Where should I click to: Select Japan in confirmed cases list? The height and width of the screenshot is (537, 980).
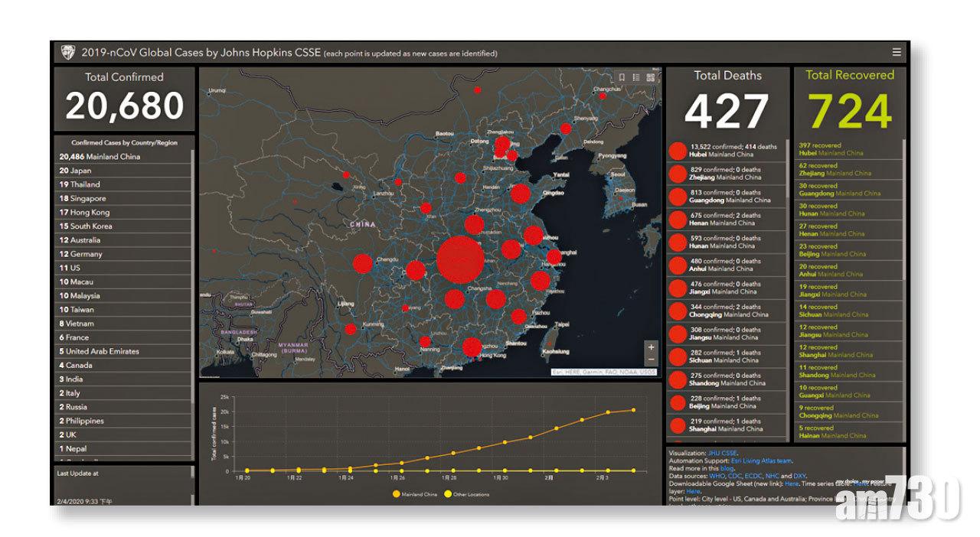pos(75,171)
